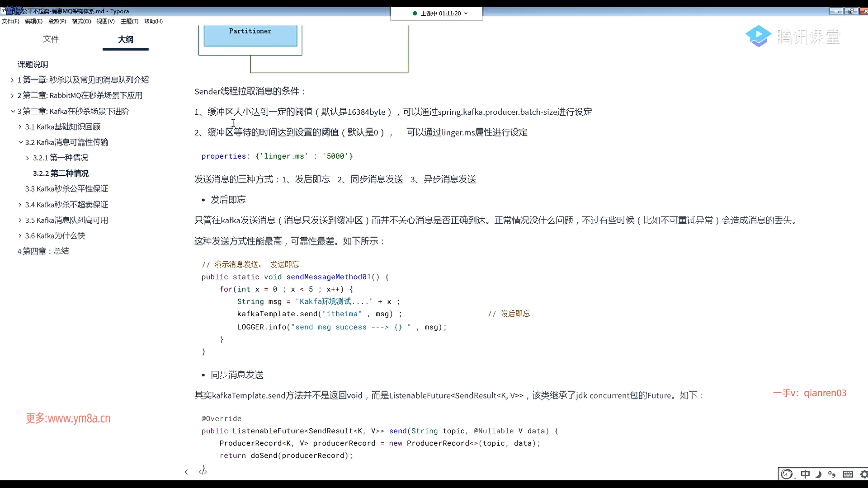Collapse chapter 3 Kafka outline

(13, 111)
